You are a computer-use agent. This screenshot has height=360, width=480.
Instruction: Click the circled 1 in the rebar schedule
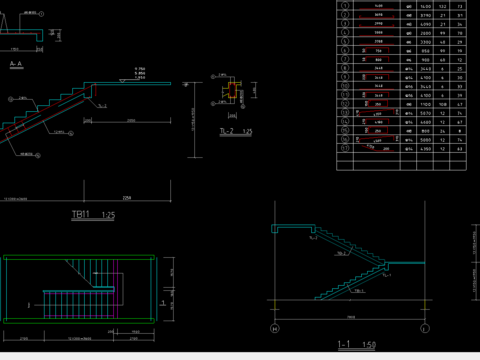point(345,6)
